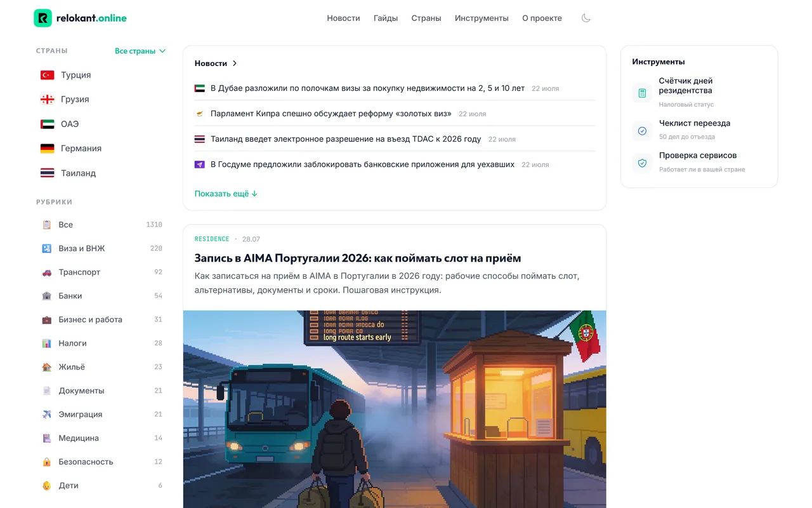Open the О проекте menu item
This screenshot has width=812, height=508.
(x=542, y=18)
